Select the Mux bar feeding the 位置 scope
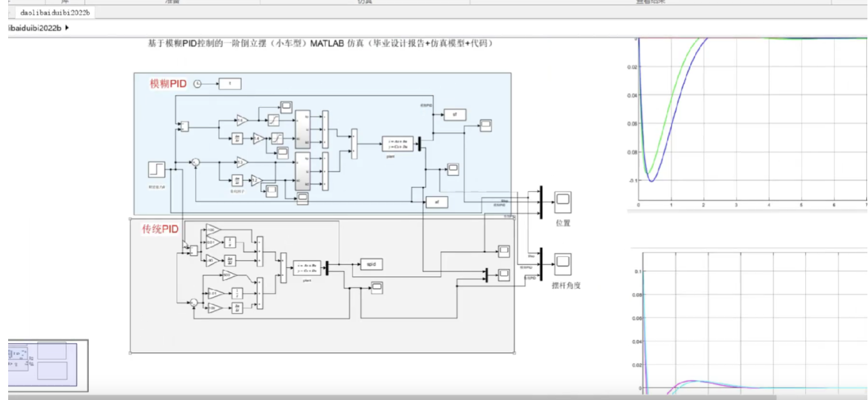The height and width of the screenshot is (400, 868). 540,202
